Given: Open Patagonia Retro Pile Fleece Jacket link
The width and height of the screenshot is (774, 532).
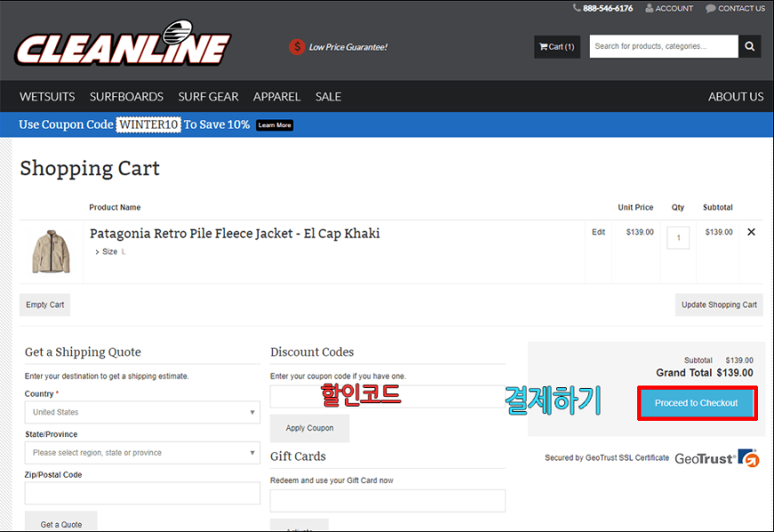Looking at the screenshot, I should tap(235, 233).
